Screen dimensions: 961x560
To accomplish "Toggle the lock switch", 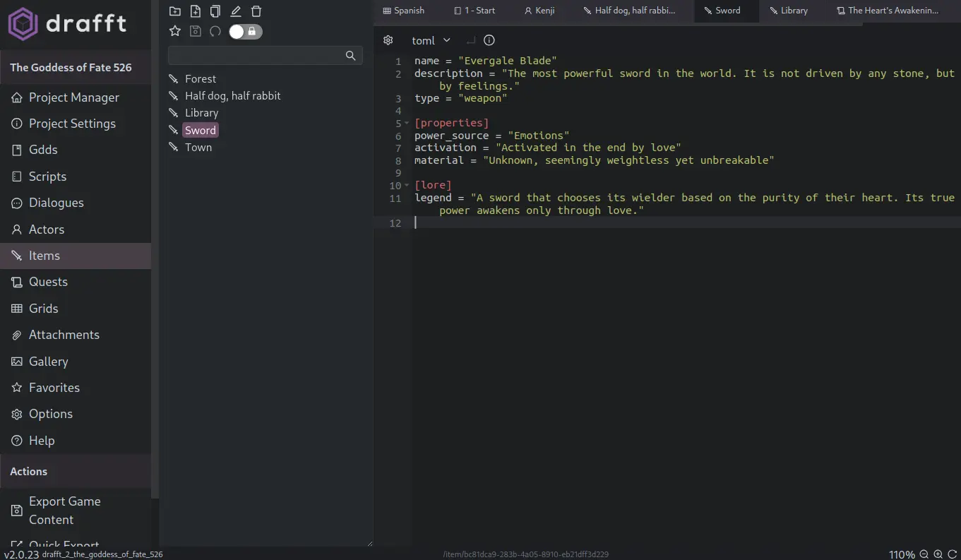I will point(245,31).
